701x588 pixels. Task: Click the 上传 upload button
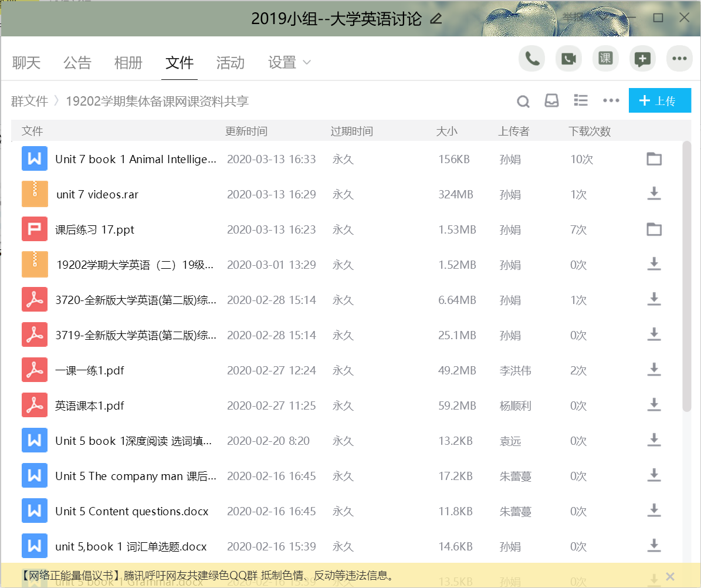point(660,101)
